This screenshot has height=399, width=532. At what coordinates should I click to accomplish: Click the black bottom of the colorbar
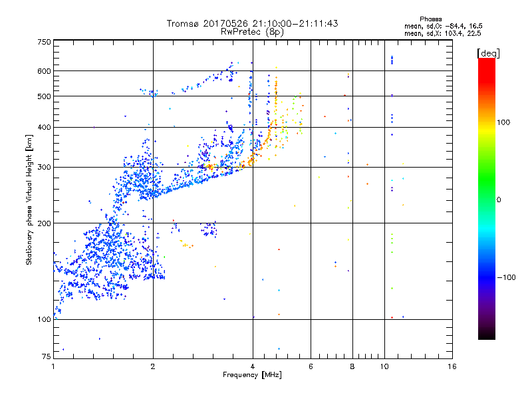487,336
